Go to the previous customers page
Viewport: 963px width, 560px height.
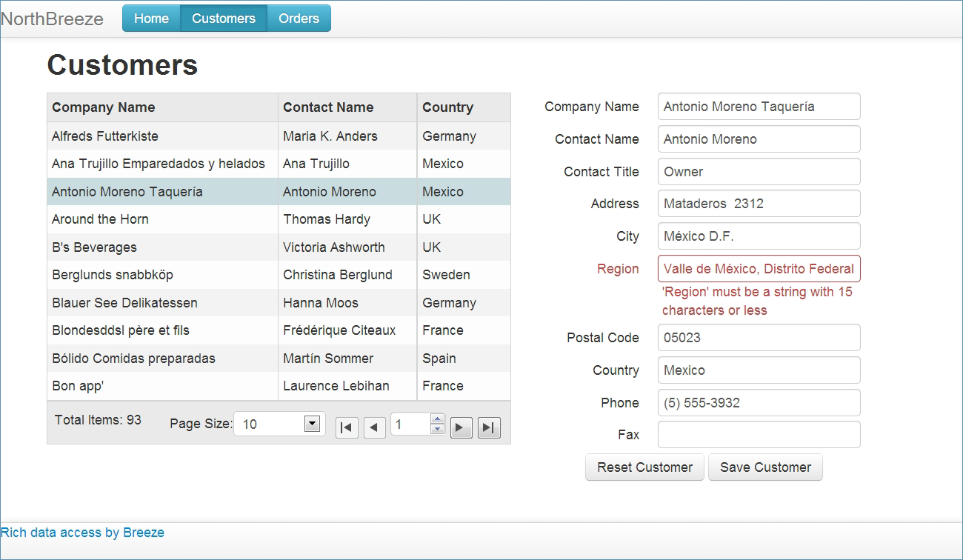click(x=375, y=427)
